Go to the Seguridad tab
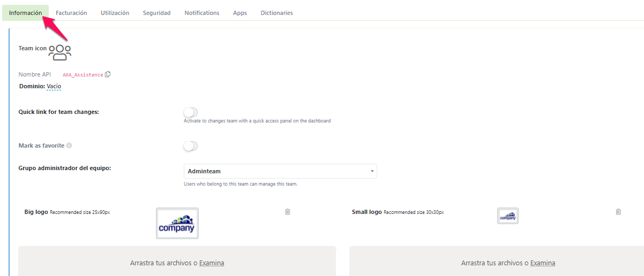This screenshot has width=644, height=276. tap(156, 13)
